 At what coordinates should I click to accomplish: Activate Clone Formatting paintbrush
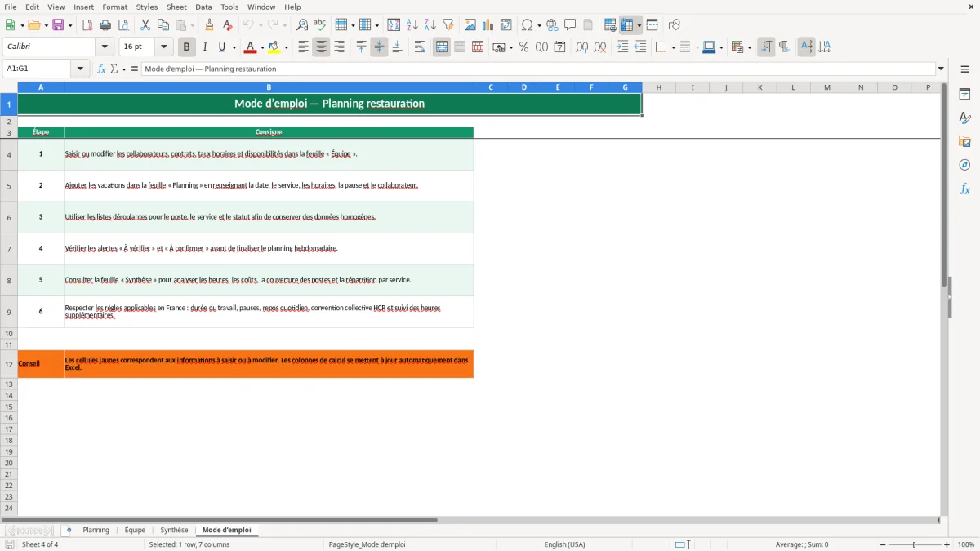tap(210, 25)
